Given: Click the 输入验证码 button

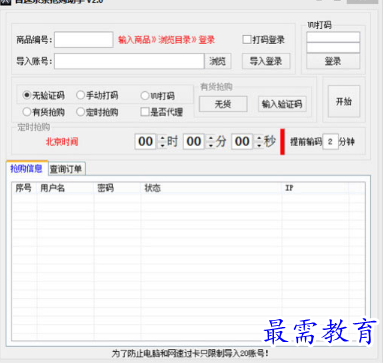Looking at the screenshot, I should coord(282,104).
